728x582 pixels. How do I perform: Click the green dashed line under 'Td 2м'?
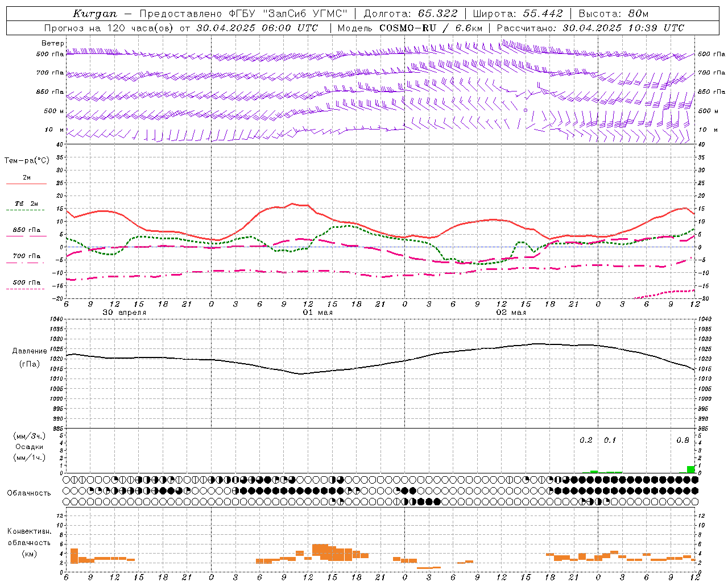(26, 210)
